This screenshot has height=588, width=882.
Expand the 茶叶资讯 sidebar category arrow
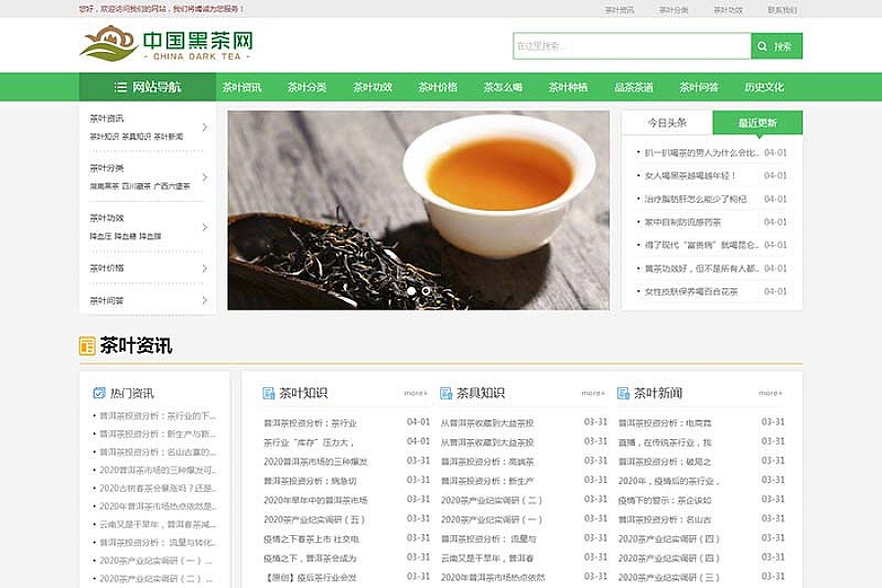(x=205, y=127)
